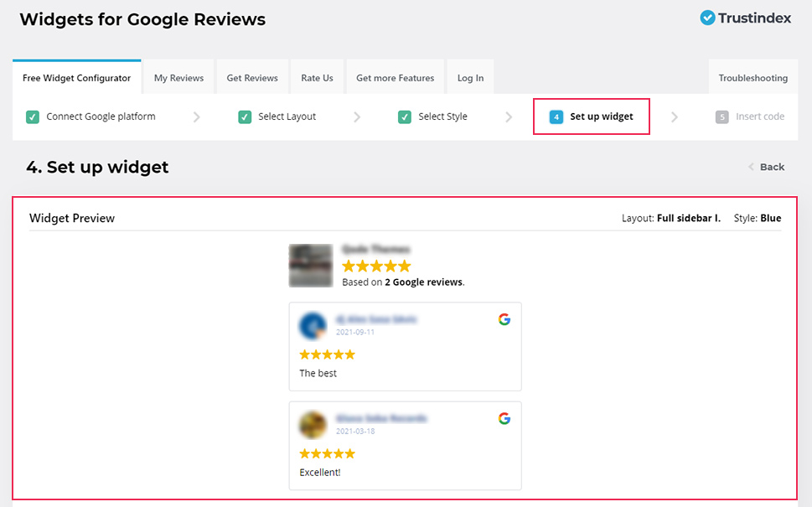Viewport: 812px width, 507px height.
Task: Click the Trustindex brand name text
Action: tap(754, 18)
